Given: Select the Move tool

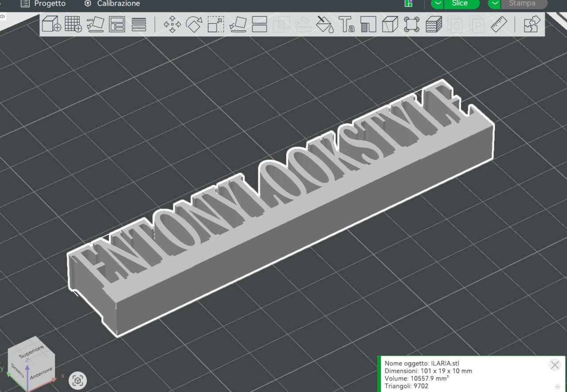Looking at the screenshot, I should click(172, 24).
